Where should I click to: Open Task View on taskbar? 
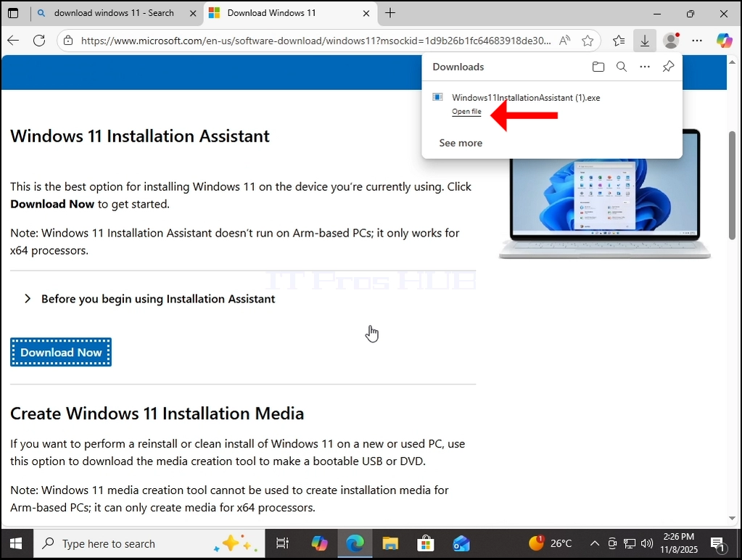[282, 543]
